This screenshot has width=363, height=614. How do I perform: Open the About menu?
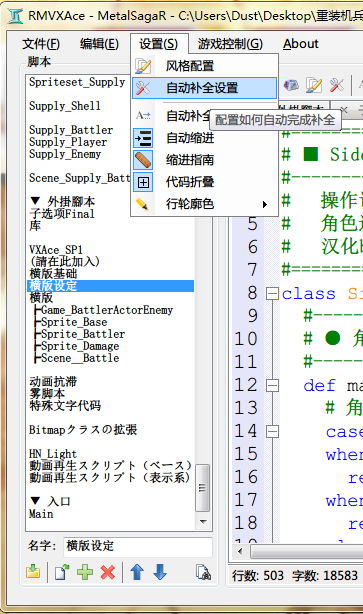point(301,44)
